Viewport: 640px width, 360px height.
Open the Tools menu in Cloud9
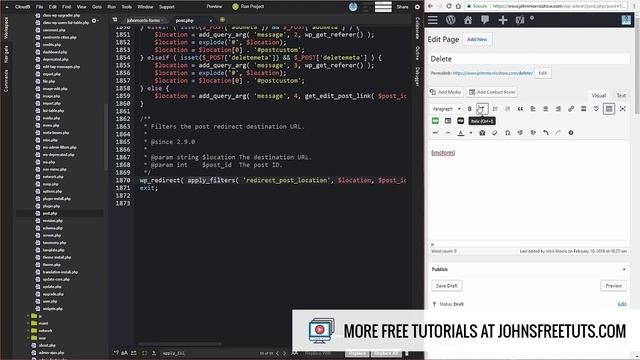point(127,7)
